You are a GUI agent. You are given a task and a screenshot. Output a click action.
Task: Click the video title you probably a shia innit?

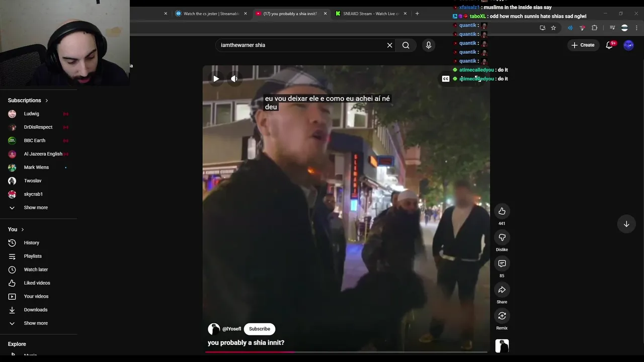pos(246,342)
